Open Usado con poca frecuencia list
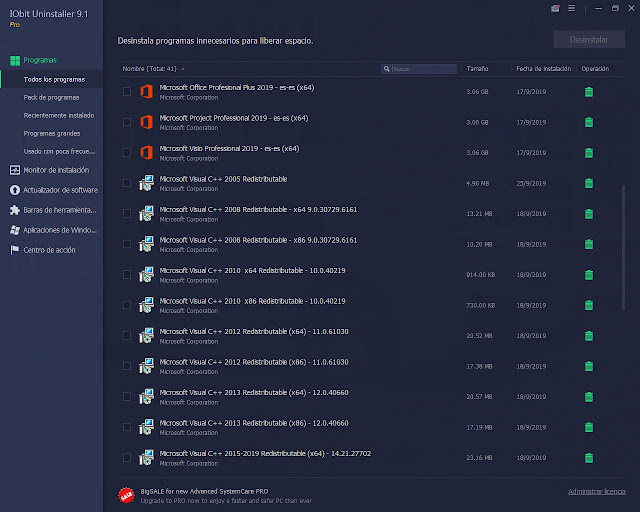 click(59, 151)
